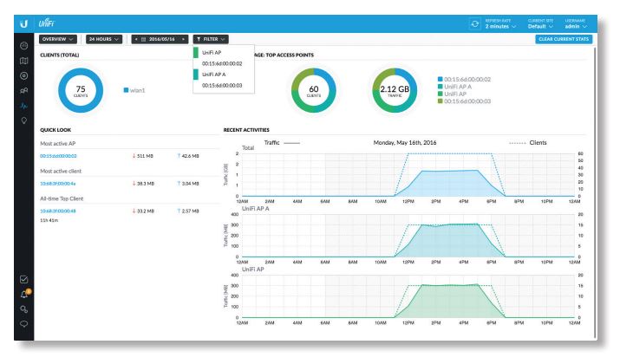Expand the 24 Hours dropdown
The image size is (620, 364).
(104, 39)
